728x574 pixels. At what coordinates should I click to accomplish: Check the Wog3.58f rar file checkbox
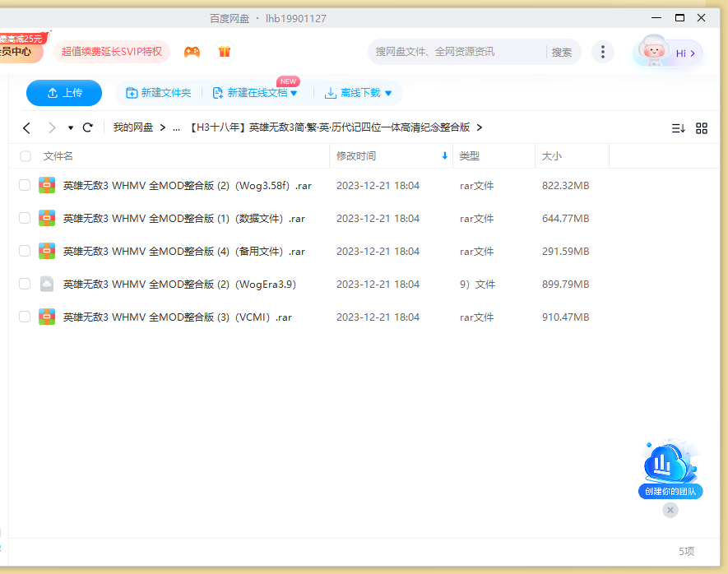click(x=25, y=185)
